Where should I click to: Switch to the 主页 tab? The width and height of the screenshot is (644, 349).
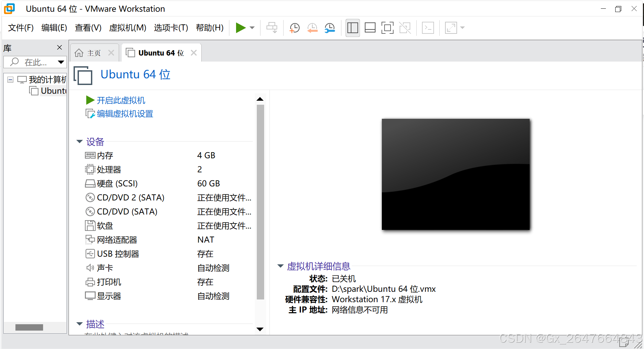coord(94,53)
